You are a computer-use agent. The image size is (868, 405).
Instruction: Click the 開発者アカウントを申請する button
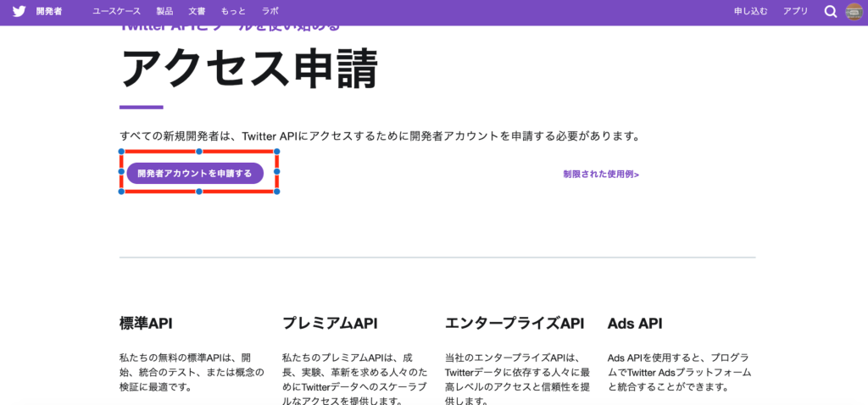(195, 173)
